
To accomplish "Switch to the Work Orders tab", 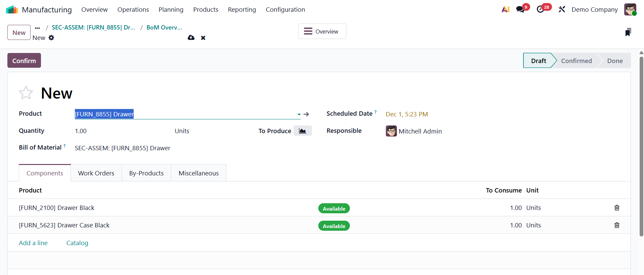I will (x=96, y=173).
